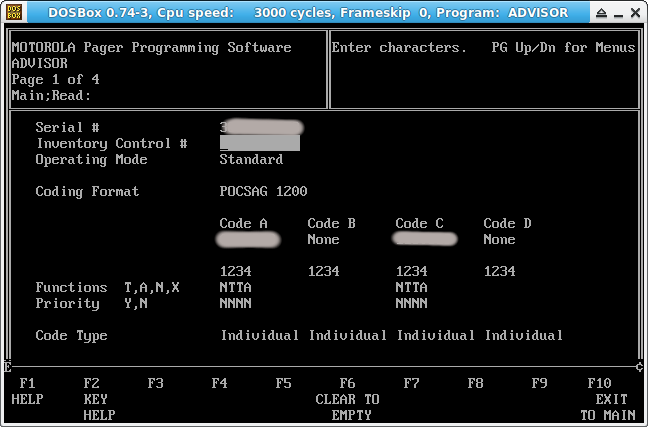Click the Code C 'Individual' code type
Image resolution: width=648 pixels, height=427 pixels.
point(436,335)
